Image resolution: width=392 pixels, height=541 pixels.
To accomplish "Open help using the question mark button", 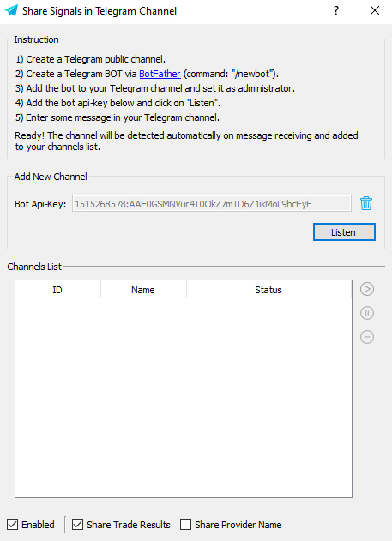I will tap(336, 10).
